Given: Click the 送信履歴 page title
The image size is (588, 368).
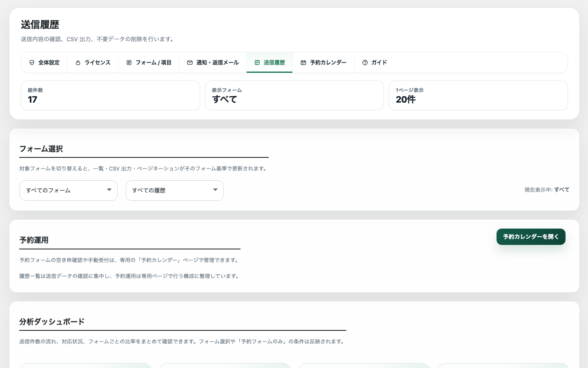Looking at the screenshot, I should pyautogui.click(x=40, y=25).
